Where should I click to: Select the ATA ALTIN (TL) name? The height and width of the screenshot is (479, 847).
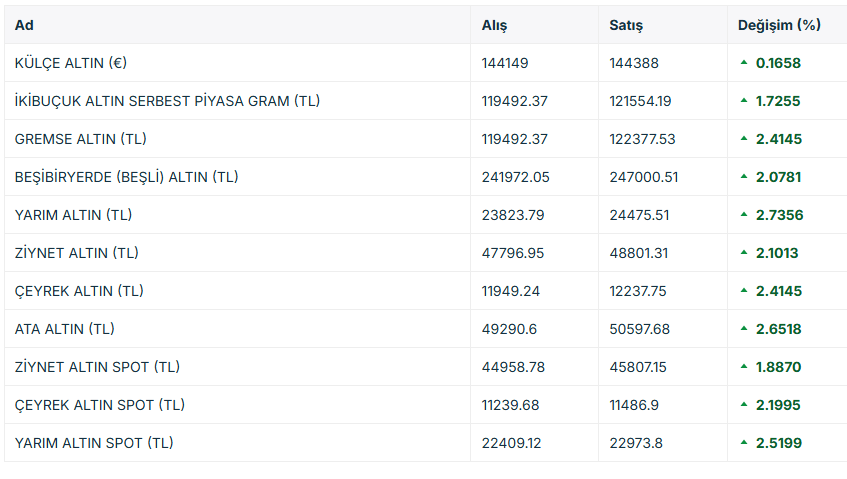coord(65,329)
